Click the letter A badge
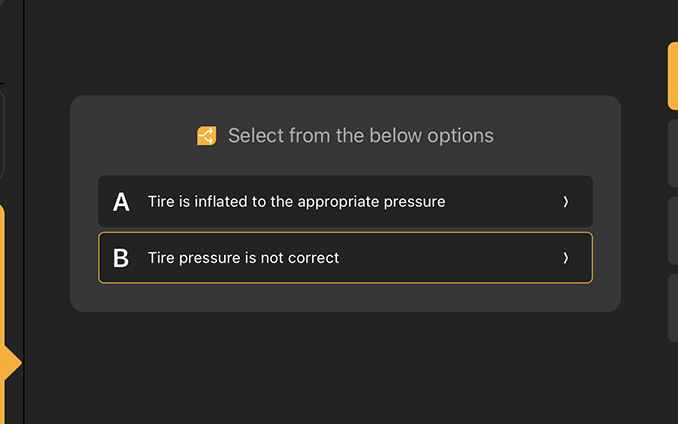This screenshot has width=678, height=424. (x=121, y=202)
